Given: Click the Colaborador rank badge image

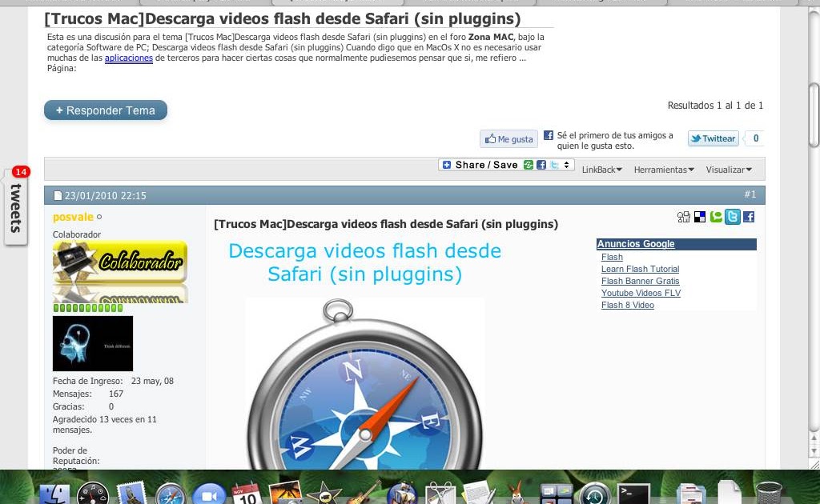Looking at the screenshot, I should [x=120, y=271].
